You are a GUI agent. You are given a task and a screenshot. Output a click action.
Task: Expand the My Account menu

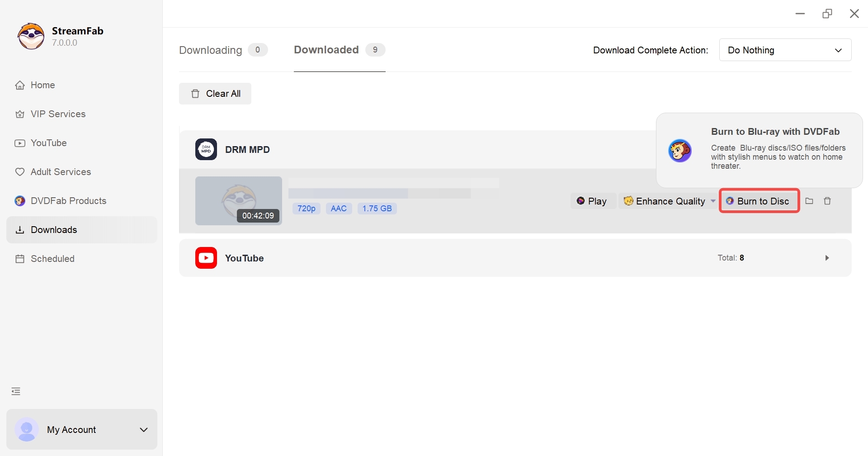144,429
